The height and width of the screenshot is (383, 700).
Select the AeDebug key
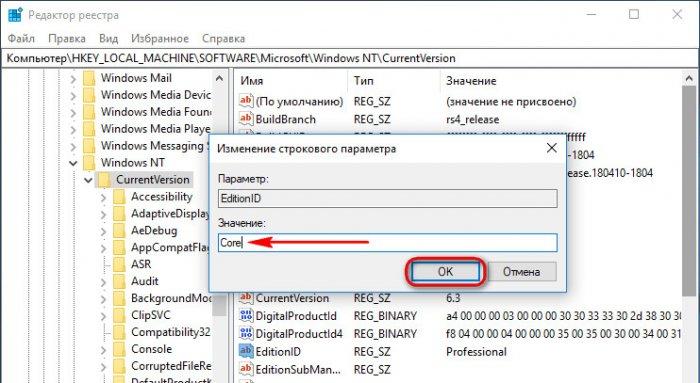(154, 231)
